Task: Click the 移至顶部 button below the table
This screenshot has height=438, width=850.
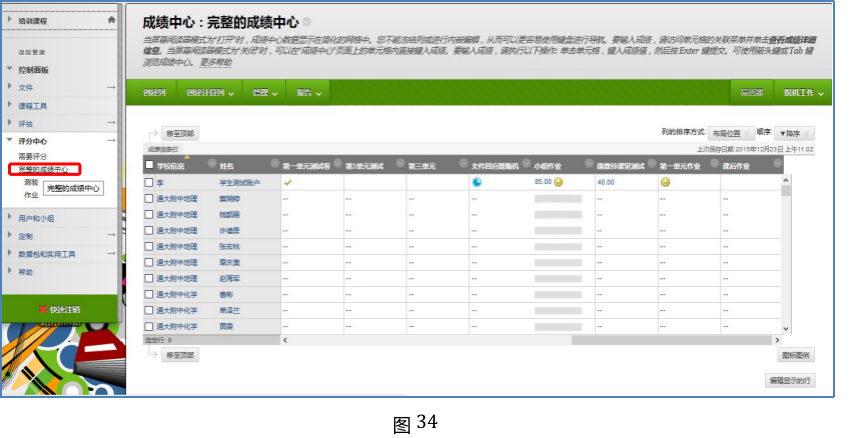Action: click(x=180, y=355)
